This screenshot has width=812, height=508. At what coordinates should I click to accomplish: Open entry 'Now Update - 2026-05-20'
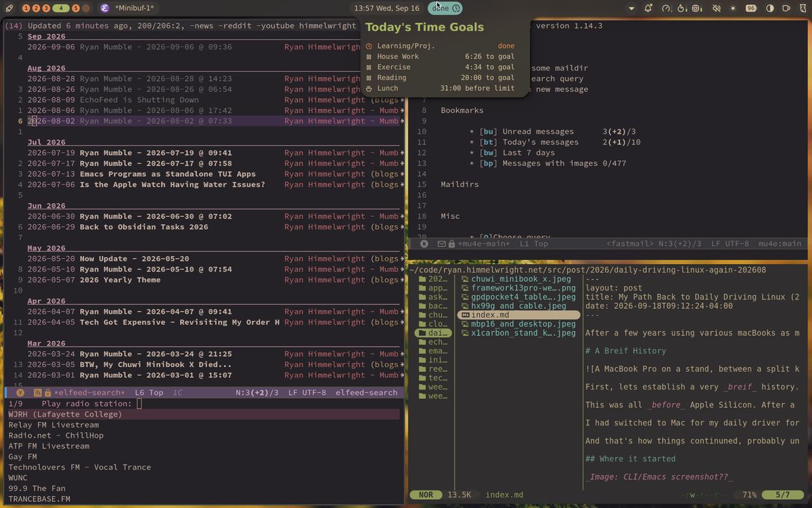tap(135, 259)
